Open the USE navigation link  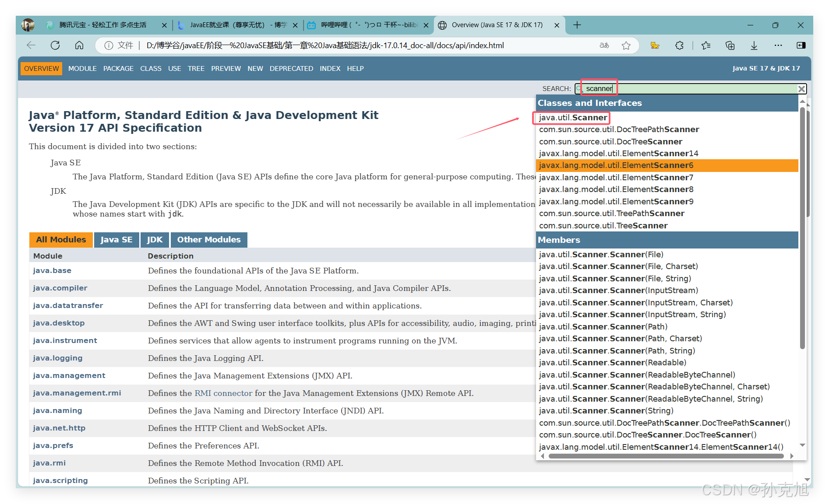174,69
